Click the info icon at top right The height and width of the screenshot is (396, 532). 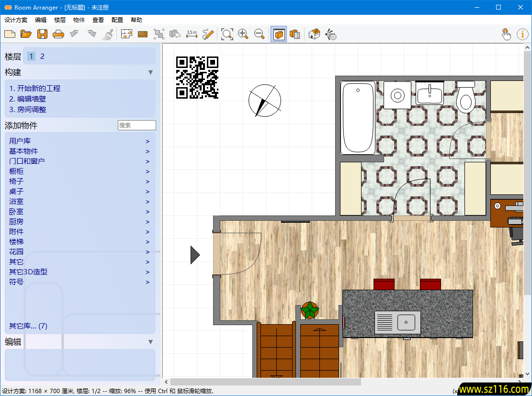pos(522,34)
